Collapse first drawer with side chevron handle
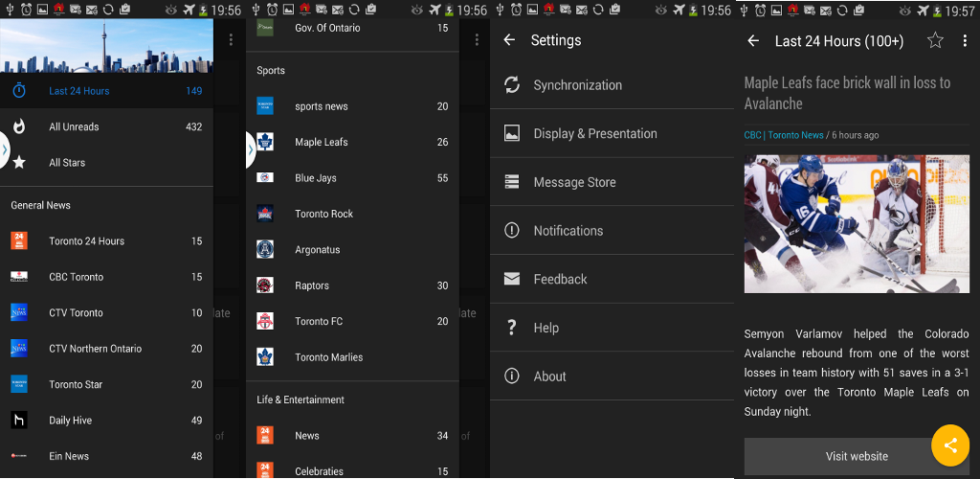 click(5, 150)
